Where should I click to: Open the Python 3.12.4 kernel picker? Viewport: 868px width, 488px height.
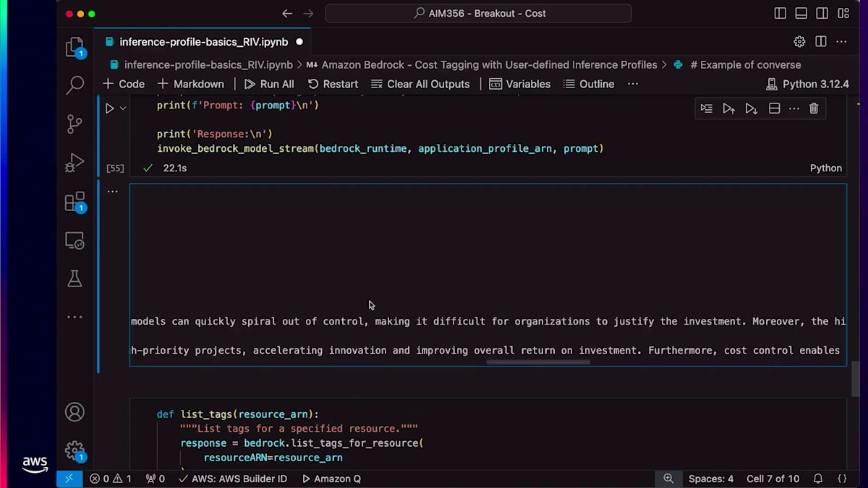tap(807, 84)
